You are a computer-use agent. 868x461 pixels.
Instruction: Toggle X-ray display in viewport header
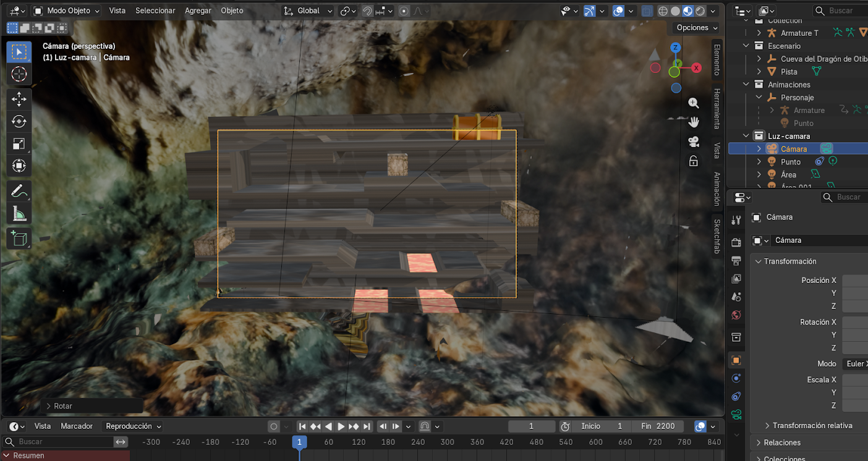647,11
